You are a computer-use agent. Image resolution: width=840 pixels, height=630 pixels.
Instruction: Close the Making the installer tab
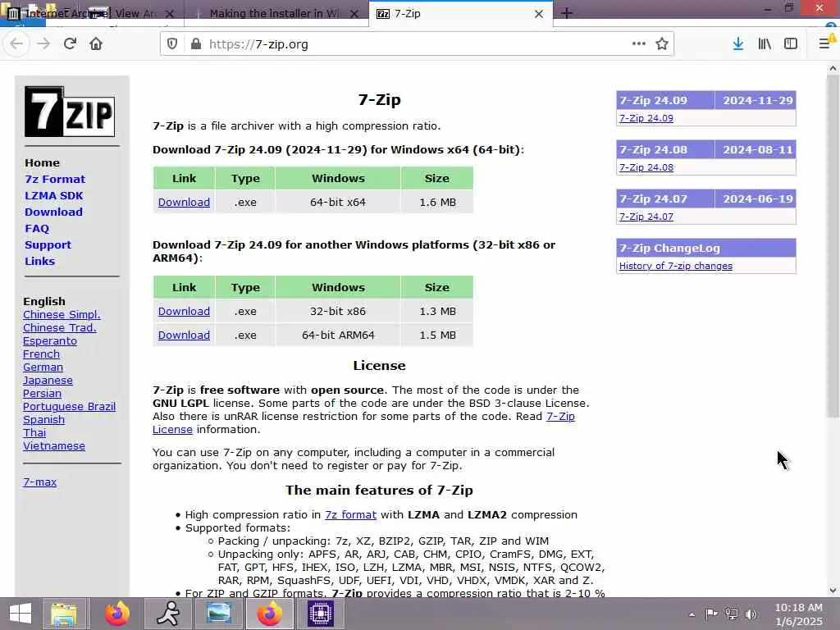coord(354,14)
